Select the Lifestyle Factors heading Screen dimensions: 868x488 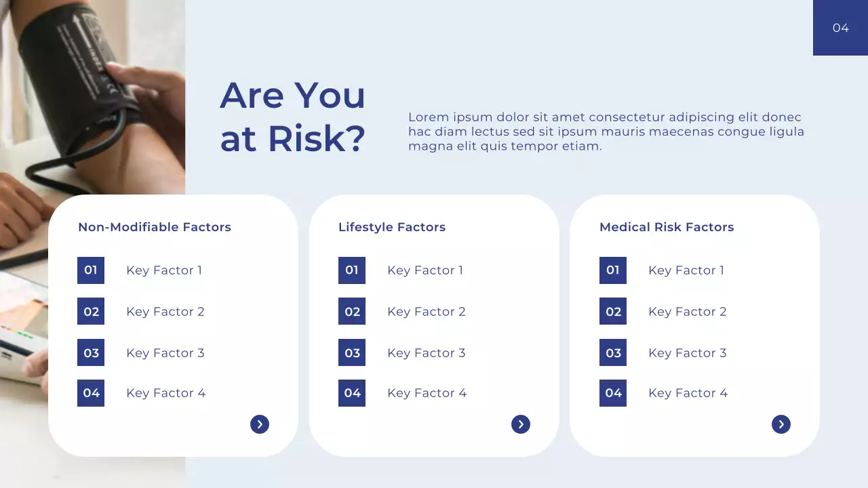(x=392, y=227)
